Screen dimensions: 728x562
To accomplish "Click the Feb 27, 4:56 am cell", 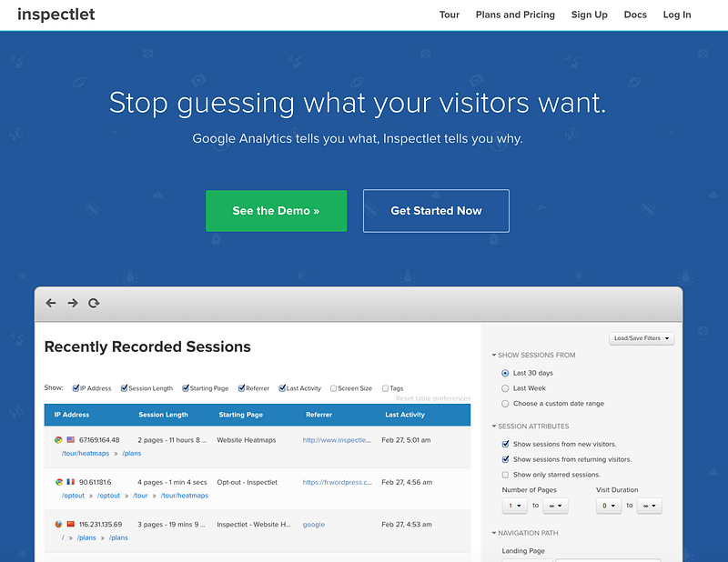I will 407,482.
